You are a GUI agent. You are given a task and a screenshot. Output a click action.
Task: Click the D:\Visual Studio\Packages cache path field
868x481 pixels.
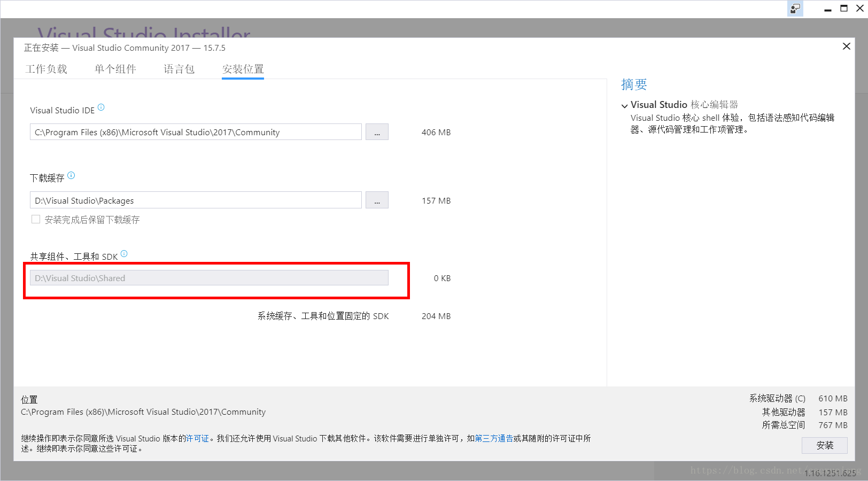click(x=196, y=200)
